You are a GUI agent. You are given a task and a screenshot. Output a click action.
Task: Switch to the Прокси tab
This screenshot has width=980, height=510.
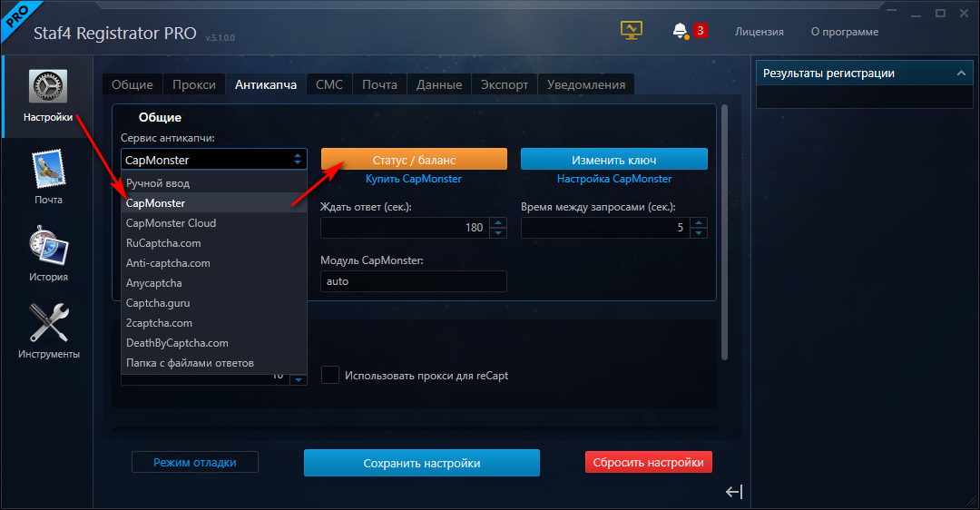tap(194, 84)
